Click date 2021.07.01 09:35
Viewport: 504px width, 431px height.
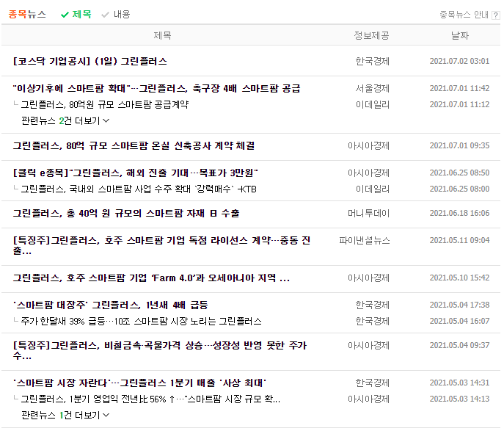pyautogui.click(x=460, y=145)
